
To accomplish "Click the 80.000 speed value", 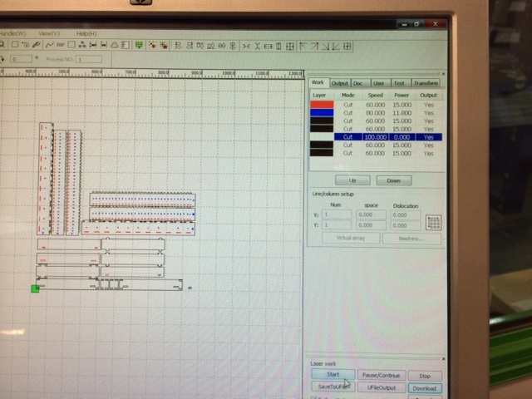I will (375, 113).
